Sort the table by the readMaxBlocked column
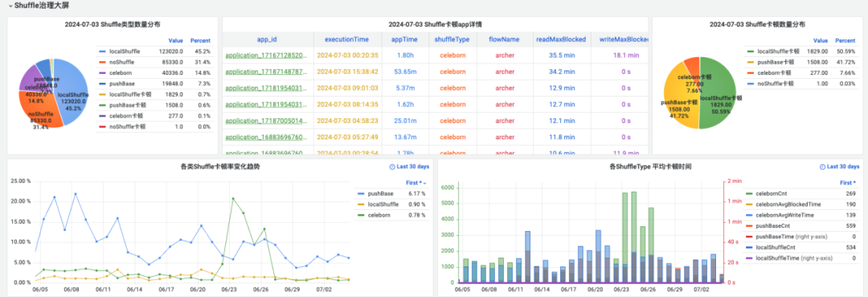 click(561, 39)
